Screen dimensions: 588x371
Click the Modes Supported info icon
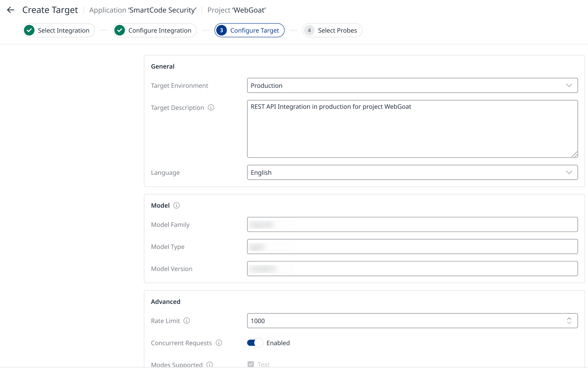pos(210,364)
